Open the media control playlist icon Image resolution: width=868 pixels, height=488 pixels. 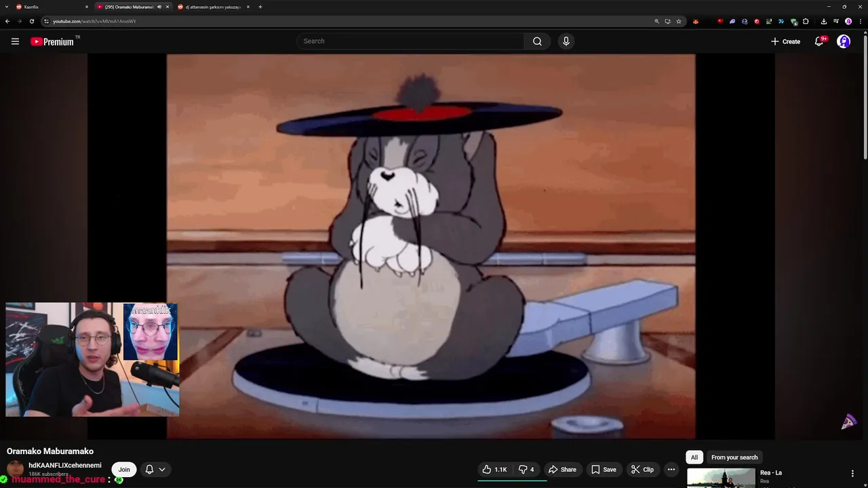(836, 21)
